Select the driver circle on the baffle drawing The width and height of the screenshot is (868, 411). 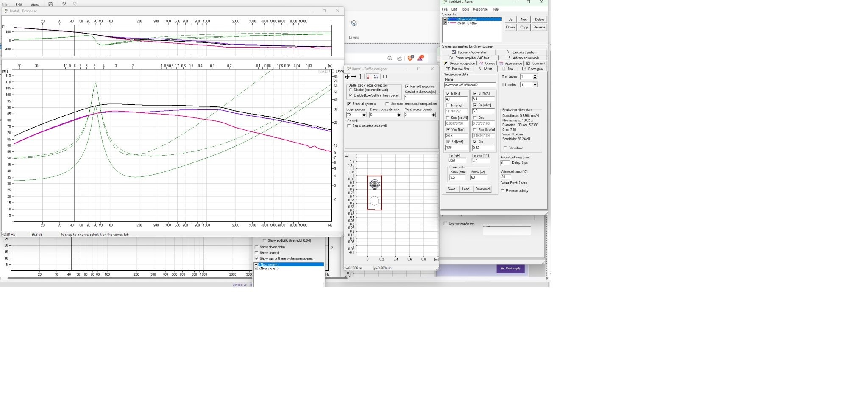374,201
